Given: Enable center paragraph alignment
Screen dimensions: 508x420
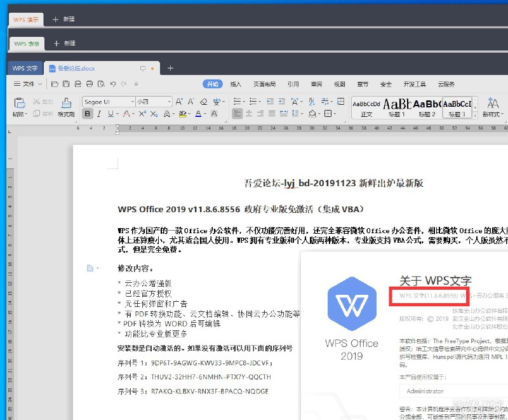Looking at the screenshot, I should (248, 112).
